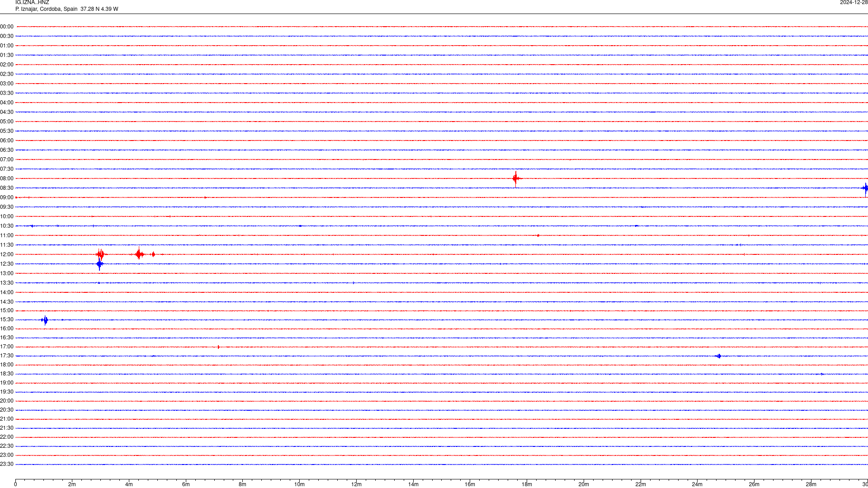This screenshot has width=868, height=488.
Task: Click the 2m tick on the time axis
Action: pos(72,484)
